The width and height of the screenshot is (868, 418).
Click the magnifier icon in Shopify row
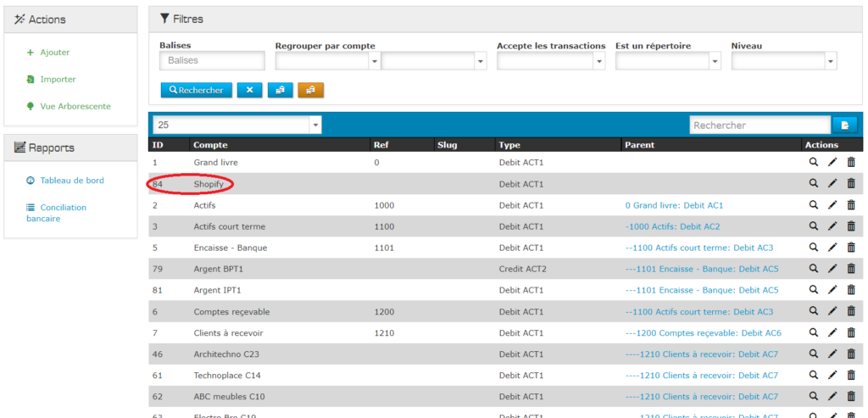813,183
